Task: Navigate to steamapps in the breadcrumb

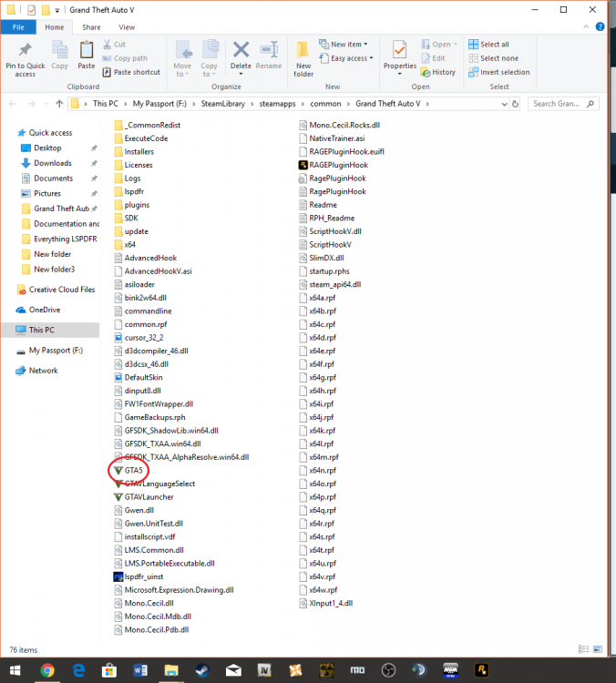Action: pyautogui.click(x=277, y=104)
